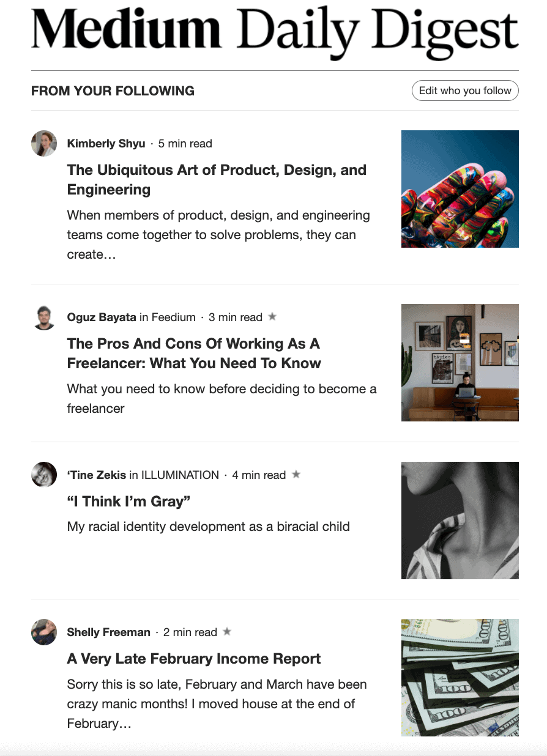Open Oguz Bayata's profile avatar
This screenshot has width=547, height=756.
44,317
